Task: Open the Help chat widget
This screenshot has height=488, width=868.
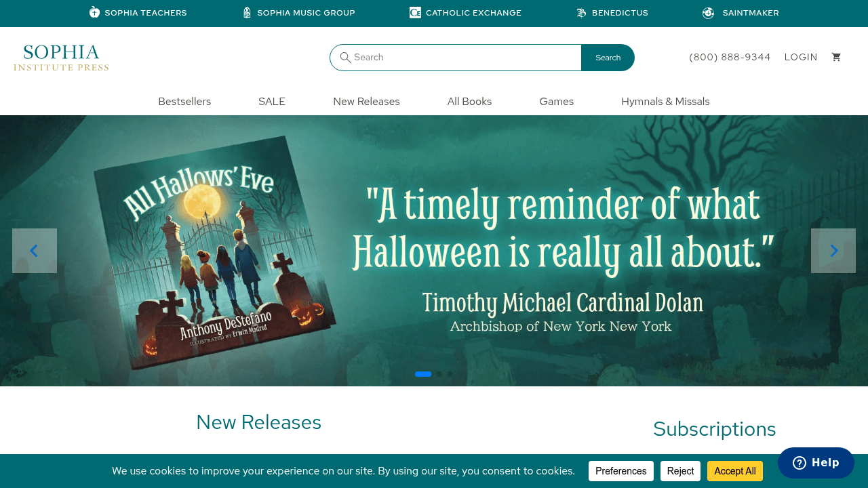Action: (816, 463)
